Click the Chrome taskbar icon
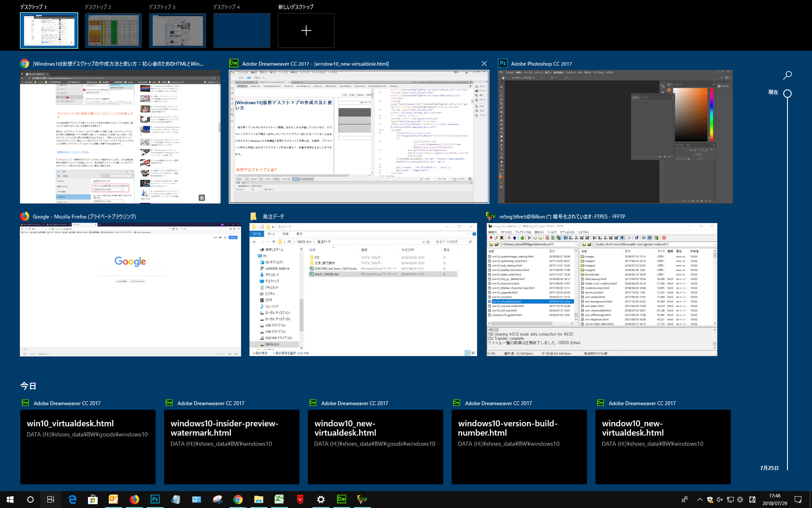 pyautogui.click(x=238, y=500)
